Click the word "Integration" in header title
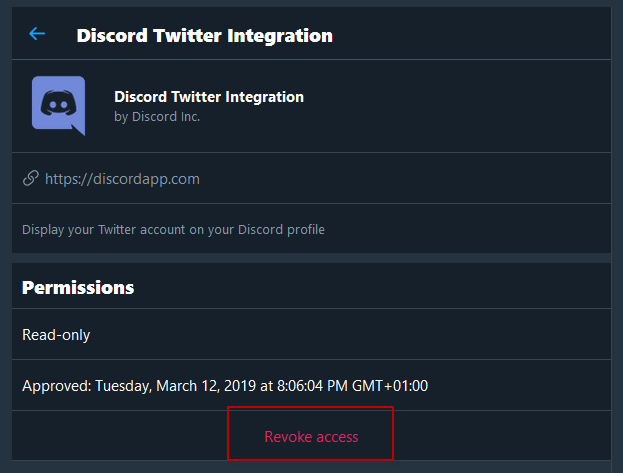 pos(280,36)
